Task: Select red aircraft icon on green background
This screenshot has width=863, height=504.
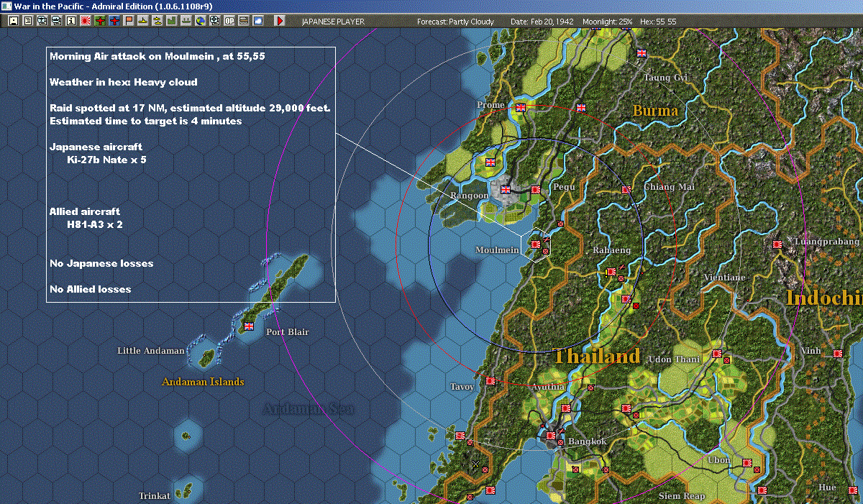Action: [100, 21]
